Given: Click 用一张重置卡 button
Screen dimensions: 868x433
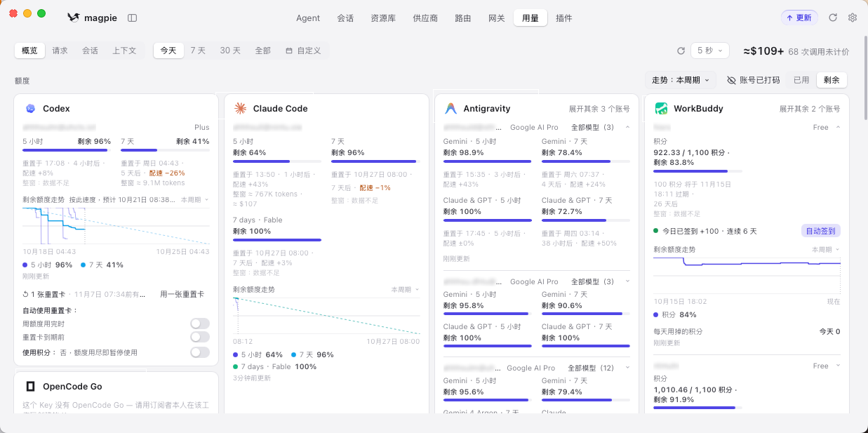Looking at the screenshot, I should pos(182,294).
